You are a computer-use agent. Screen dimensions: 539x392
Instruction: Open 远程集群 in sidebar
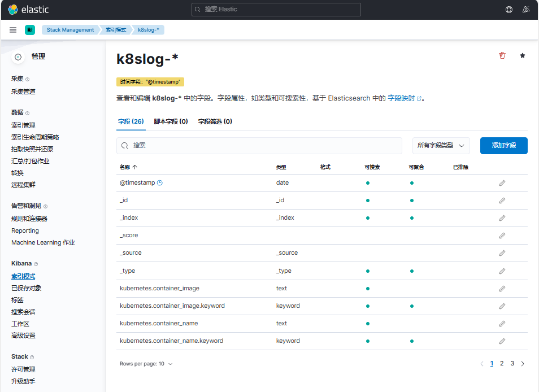pyautogui.click(x=23, y=185)
